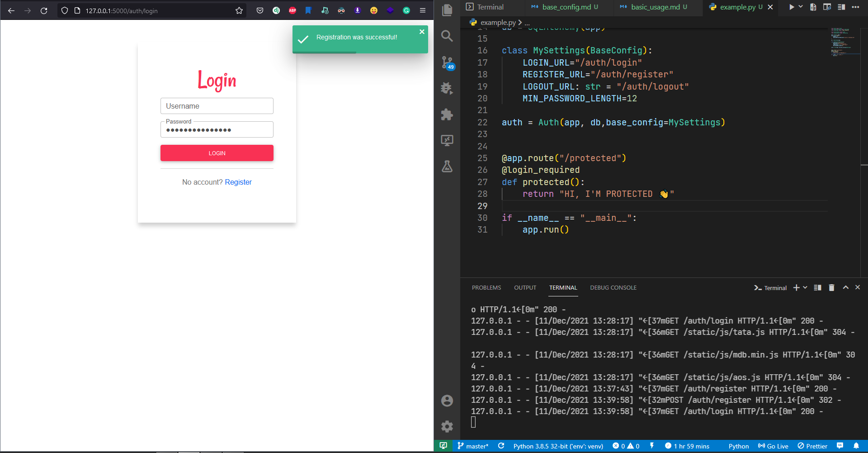Click the browser address bar URL

tap(122, 11)
